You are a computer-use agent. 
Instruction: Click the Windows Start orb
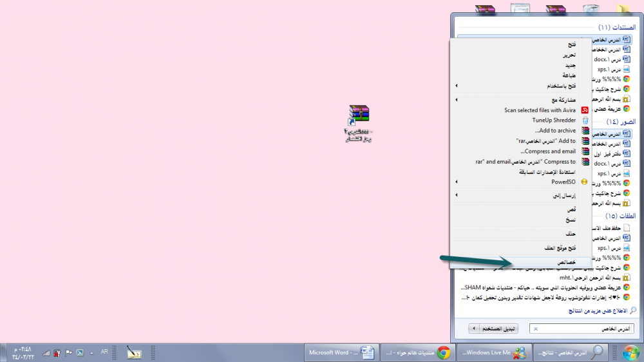coord(630,352)
